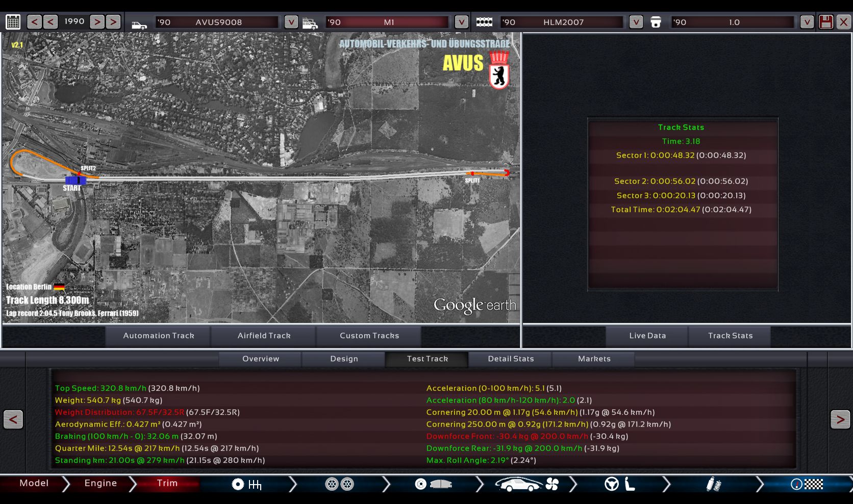The width and height of the screenshot is (853, 504).
Task: Click the Top Speed: 320.8 km/h stat
Action: tap(127, 389)
